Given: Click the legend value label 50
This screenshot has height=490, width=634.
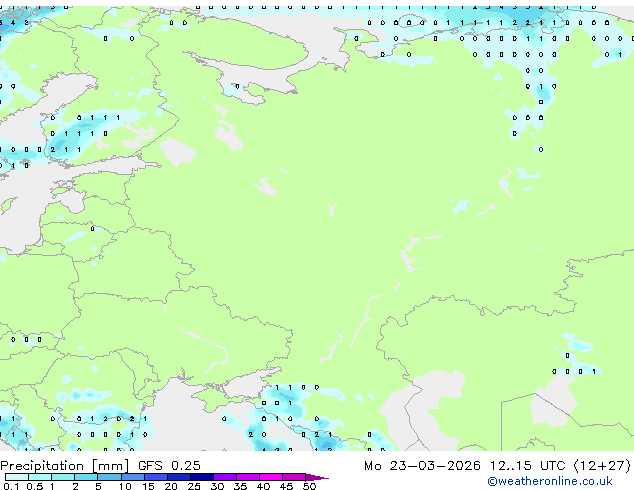Looking at the screenshot, I should [x=309, y=486].
